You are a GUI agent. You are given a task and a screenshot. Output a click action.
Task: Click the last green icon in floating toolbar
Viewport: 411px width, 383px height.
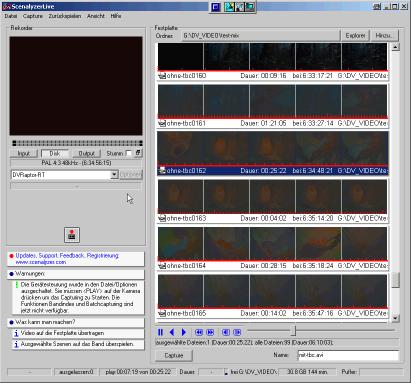[x=250, y=7]
